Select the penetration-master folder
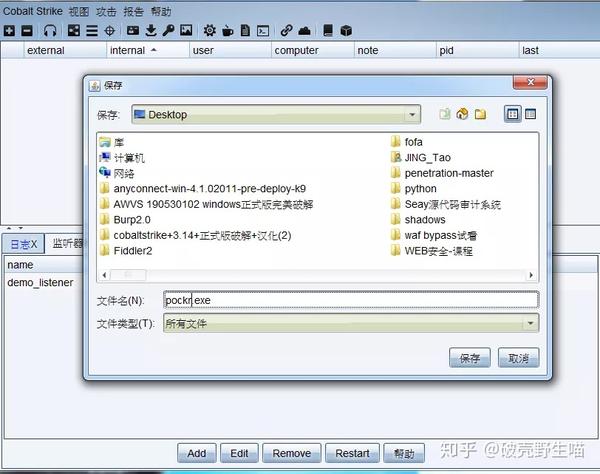600x474 pixels. pos(442,173)
